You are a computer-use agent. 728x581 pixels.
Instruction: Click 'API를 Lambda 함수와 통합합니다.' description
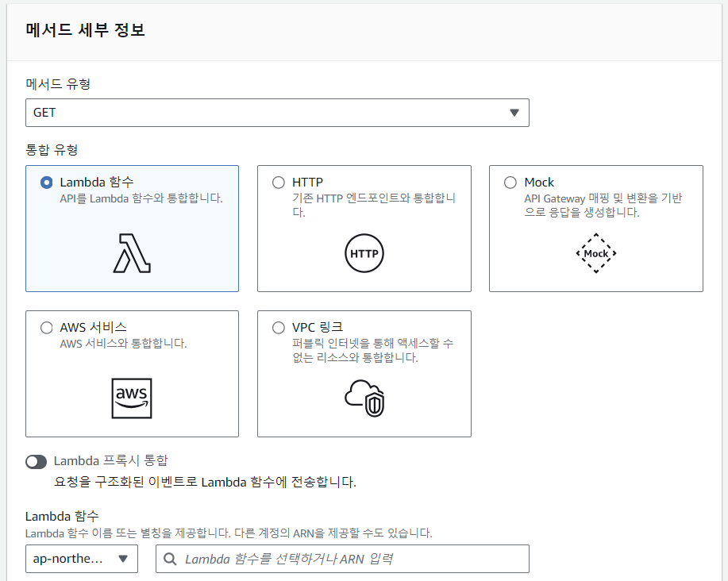(x=141, y=198)
